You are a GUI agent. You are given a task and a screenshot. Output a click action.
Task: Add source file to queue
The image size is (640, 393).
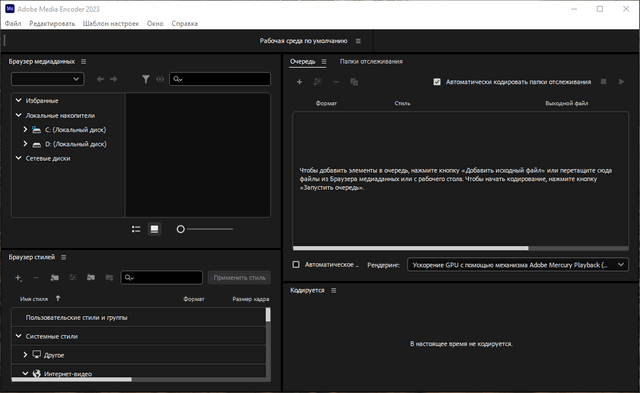pyautogui.click(x=299, y=82)
